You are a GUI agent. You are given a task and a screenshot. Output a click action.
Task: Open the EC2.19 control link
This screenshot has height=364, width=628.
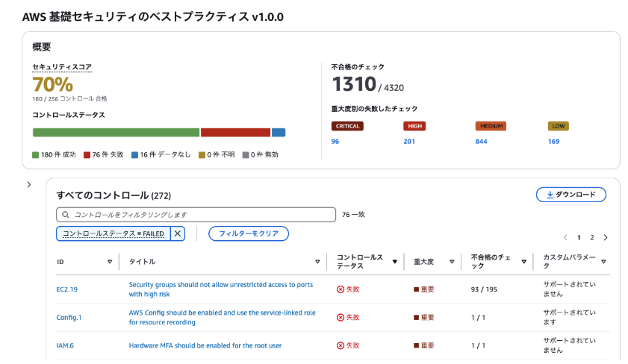pyautogui.click(x=66, y=289)
